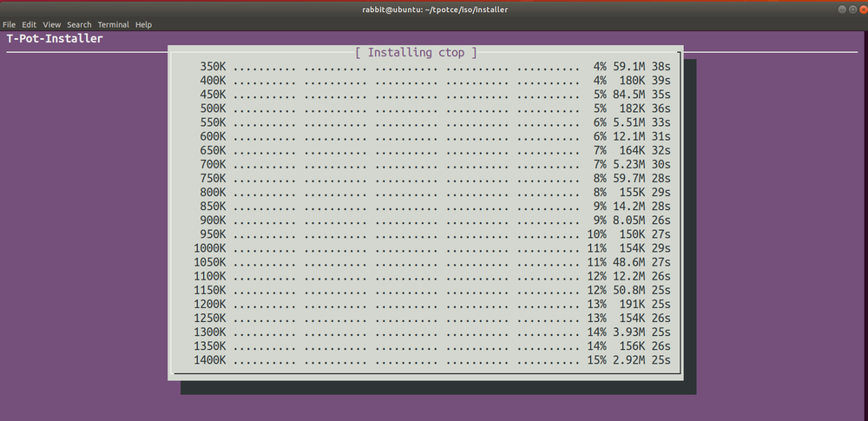Click the '14.2M' speed value

628,206
